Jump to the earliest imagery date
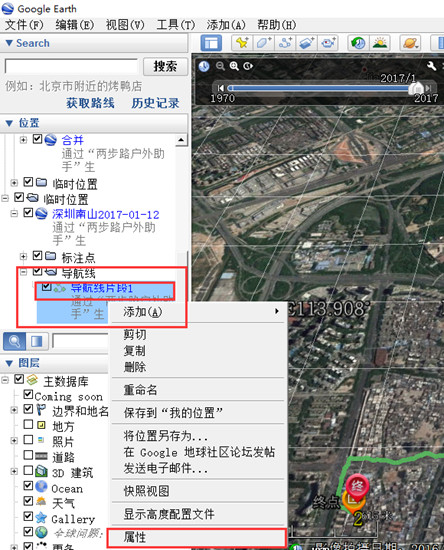 (x=221, y=88)
